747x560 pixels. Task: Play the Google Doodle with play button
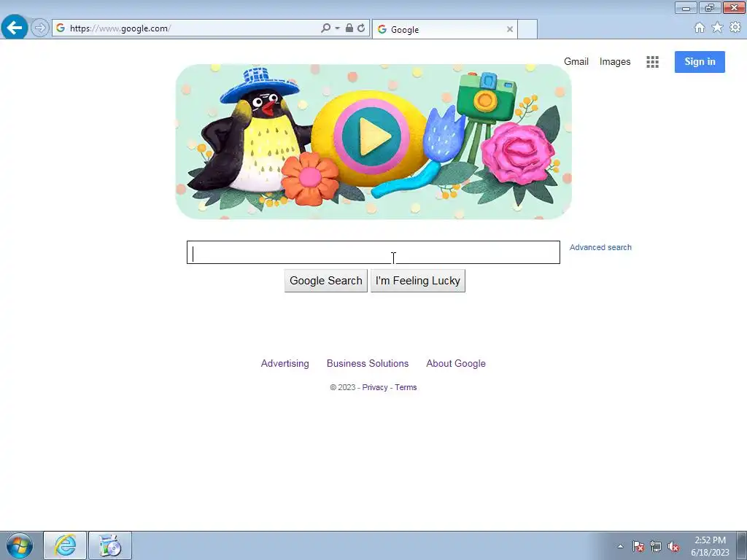[371, 137]
